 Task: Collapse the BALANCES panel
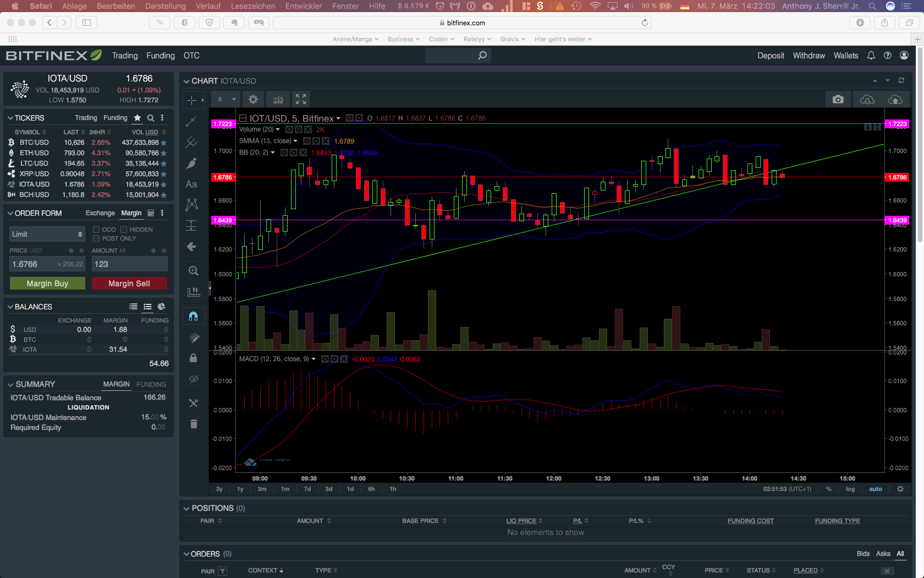tap(10, 307)
